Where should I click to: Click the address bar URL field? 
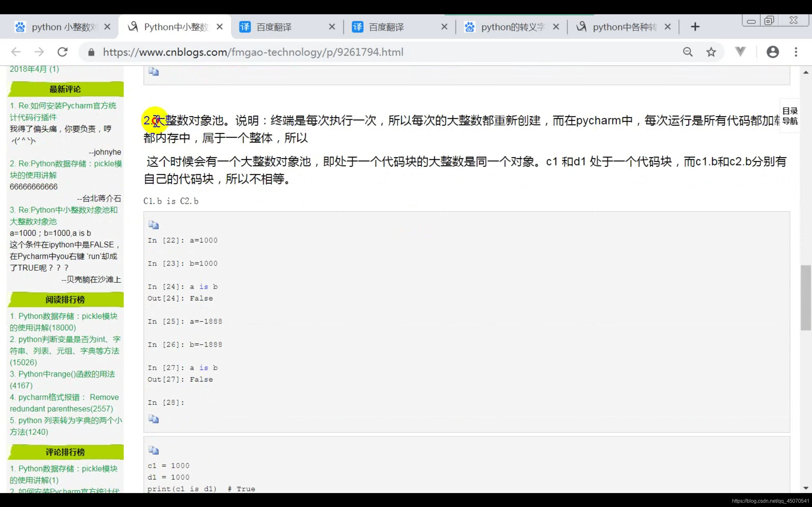point(253,52)
